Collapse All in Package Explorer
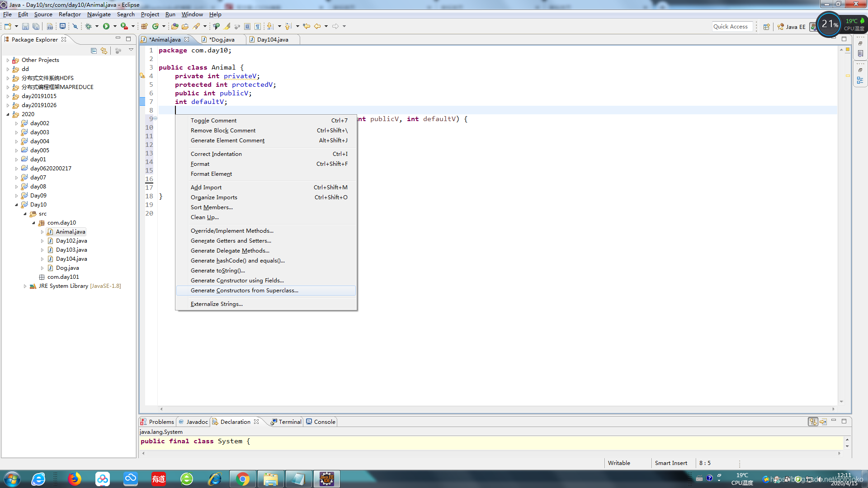 (x=94, y=51)
